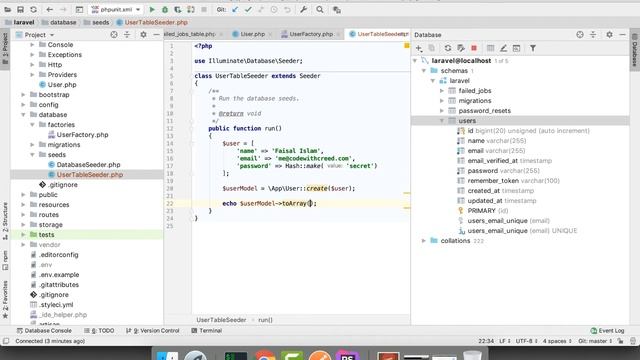Run phpunit.xml with the green play icon
Screen dimensions: 640x360
click(x=152, y=9)
